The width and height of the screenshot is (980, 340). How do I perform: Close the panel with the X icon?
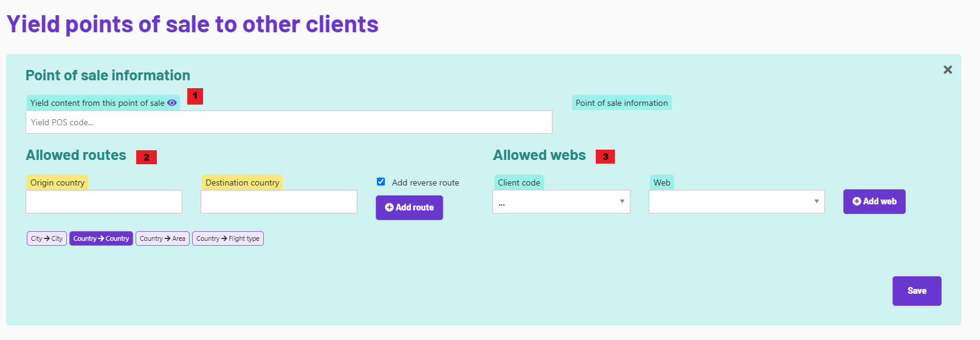coord(947,70)
